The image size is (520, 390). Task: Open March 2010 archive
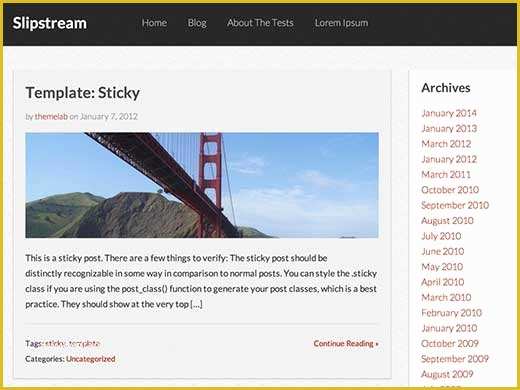tap(446, 297)
